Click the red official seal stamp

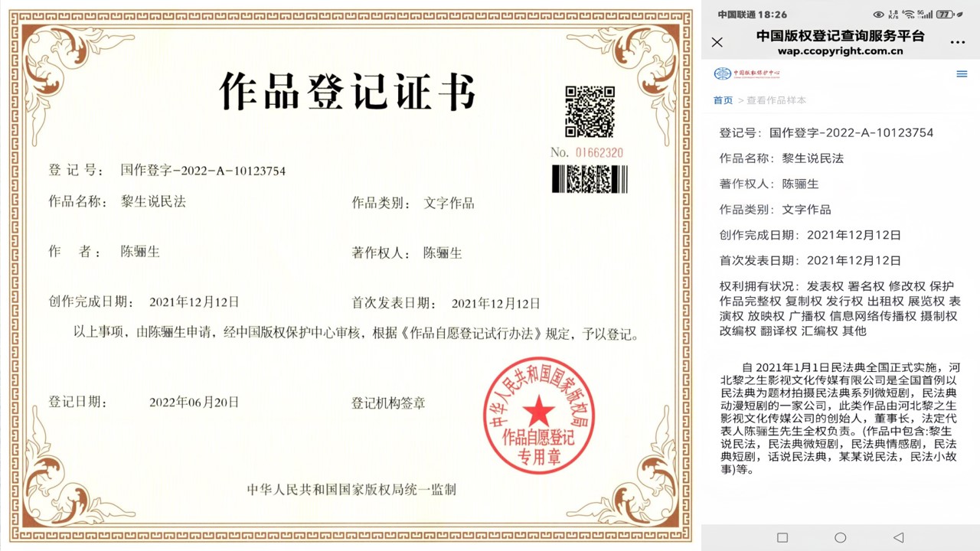[x=539, y=415]
